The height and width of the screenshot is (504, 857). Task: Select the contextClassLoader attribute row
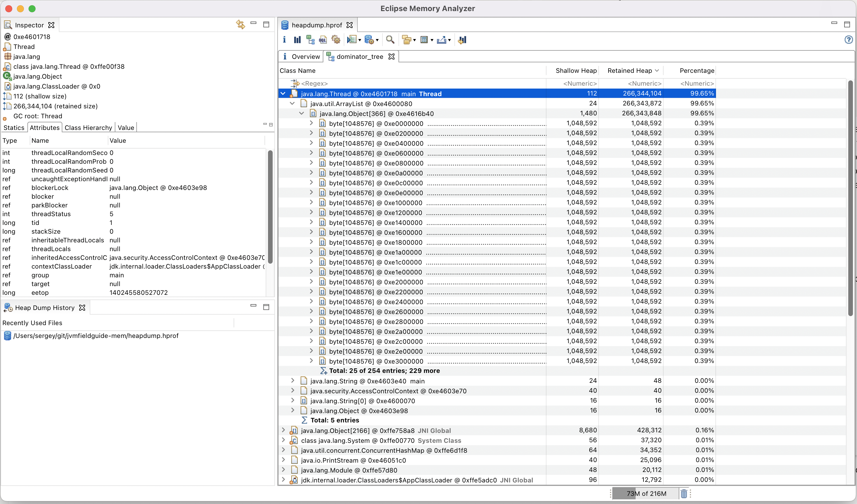click(133, 266)
